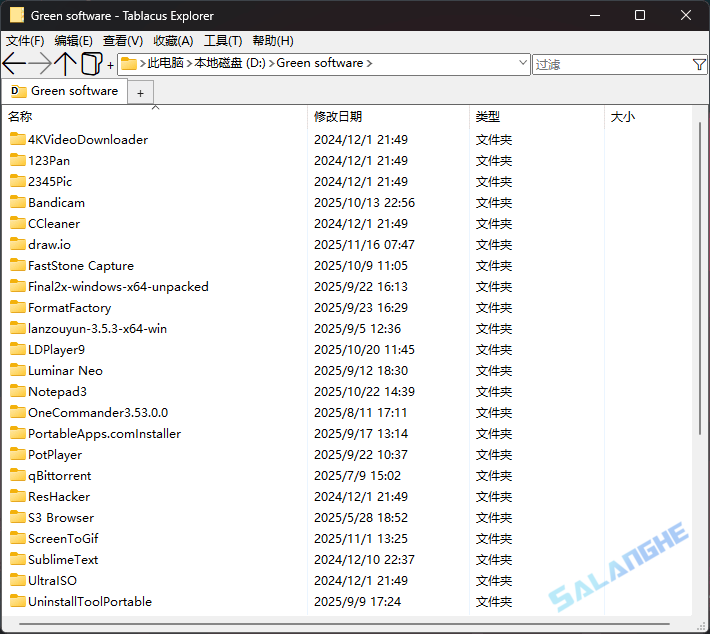The image size is (710, 634).
Task: Click date 2024/12/10 22:37 in SublimeText row
Action: pyautogui.click(x=364, y=559)
